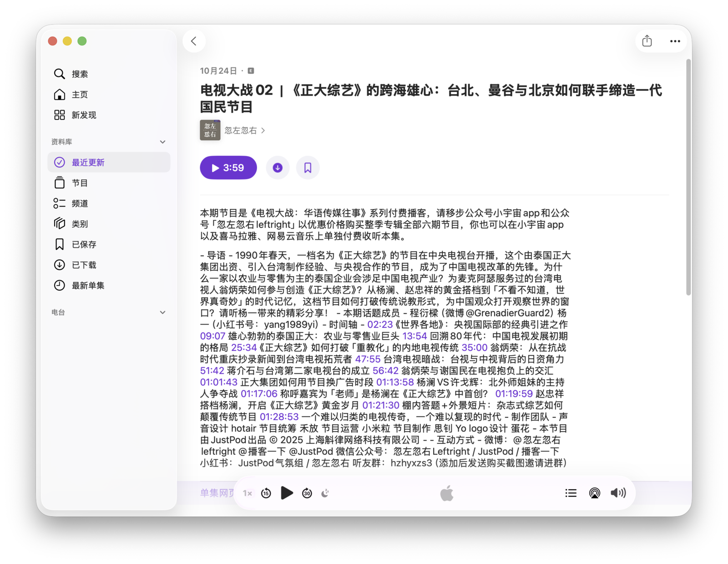
Task: Collapse the 资料库 sidebar section
Action: (162, 142)
